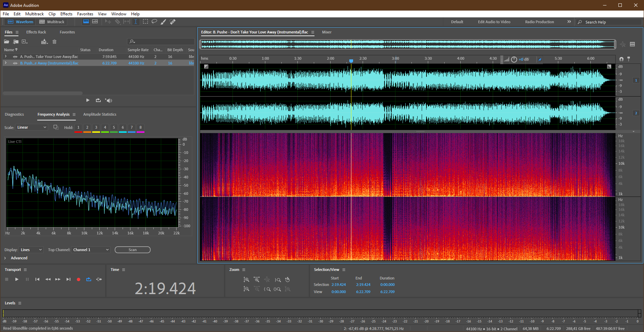This screenshot has height=332, width=644.
Task: Expand workspace list chevrons
Action: click(x=569, y=21)
